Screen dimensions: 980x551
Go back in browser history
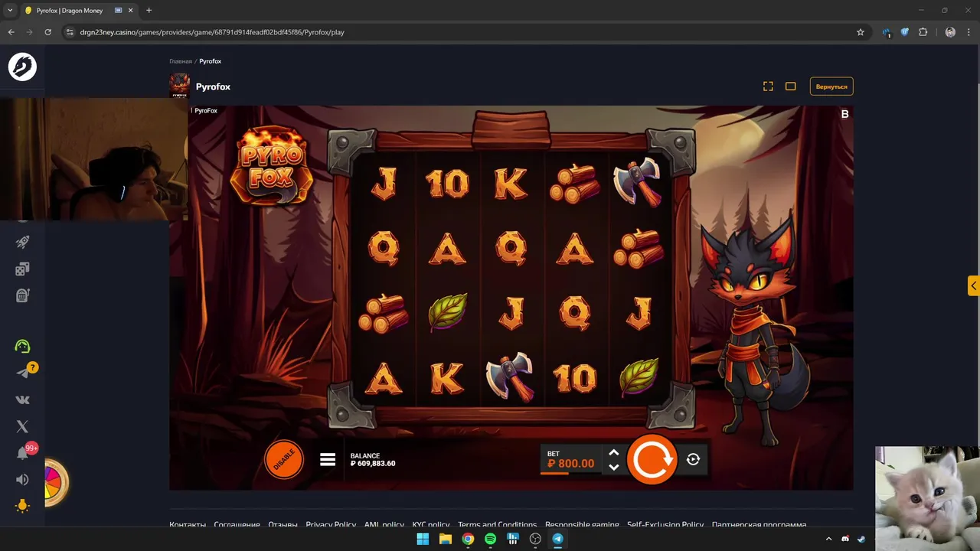pyautogui.click(x=11, y=32)
